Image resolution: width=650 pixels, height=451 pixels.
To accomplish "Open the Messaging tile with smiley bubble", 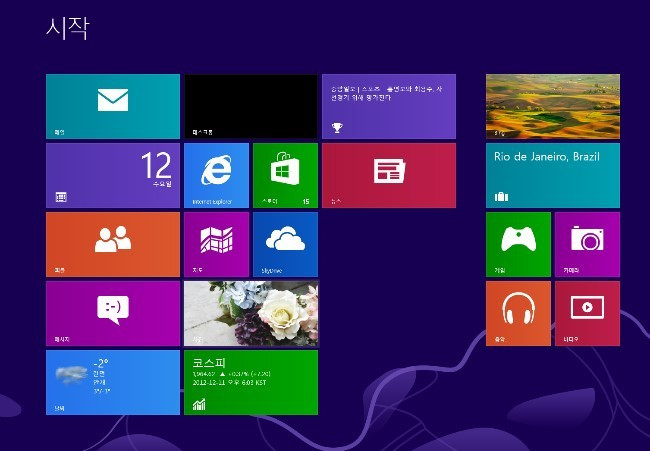I will [113, 313].
